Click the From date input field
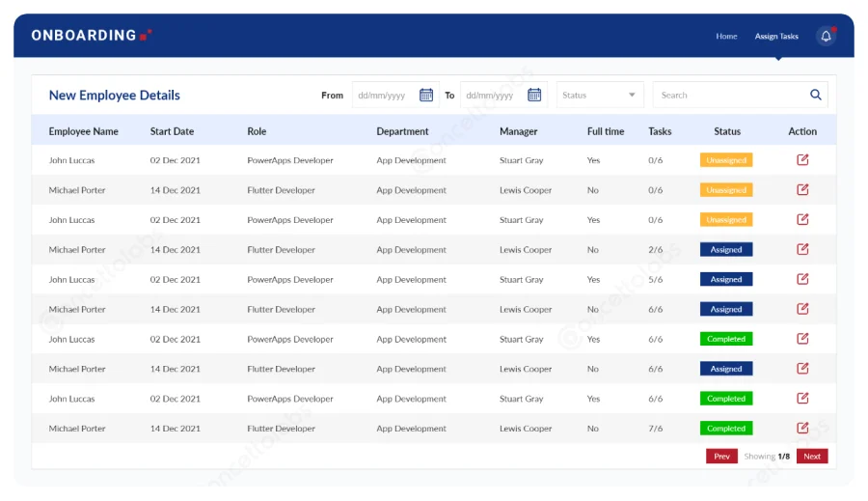The image size is (868, 501). [386, 95]
